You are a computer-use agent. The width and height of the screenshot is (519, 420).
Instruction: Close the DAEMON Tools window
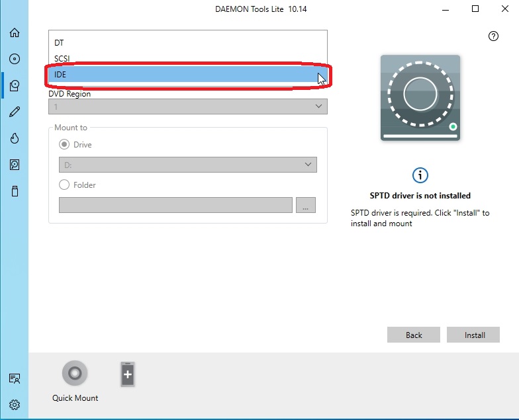tap(504, 9)
